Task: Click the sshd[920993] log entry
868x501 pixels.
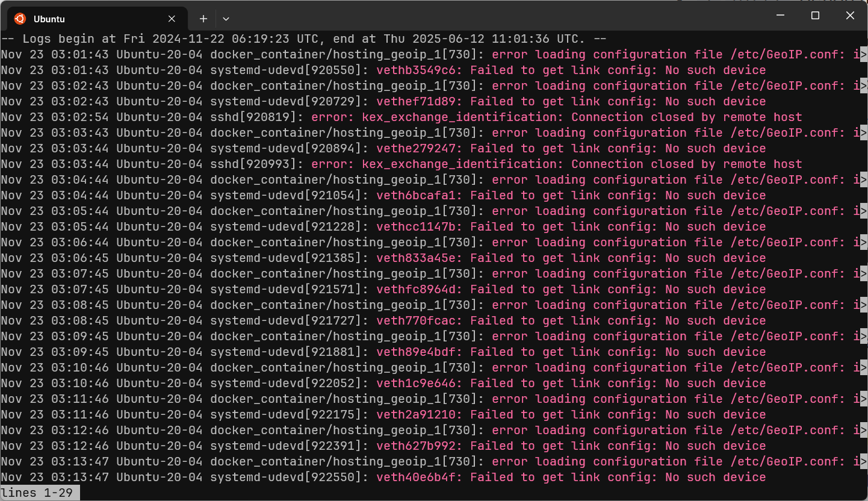Action: pos(401,164)
